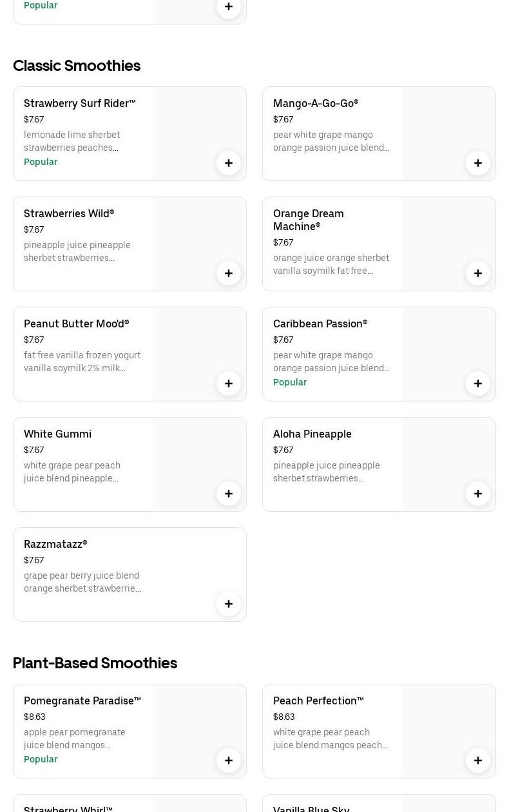Add Mango-A-Go-Go with plus button
Screen dimensions: 518x812
pyautogui.click(x=478, y=163)
